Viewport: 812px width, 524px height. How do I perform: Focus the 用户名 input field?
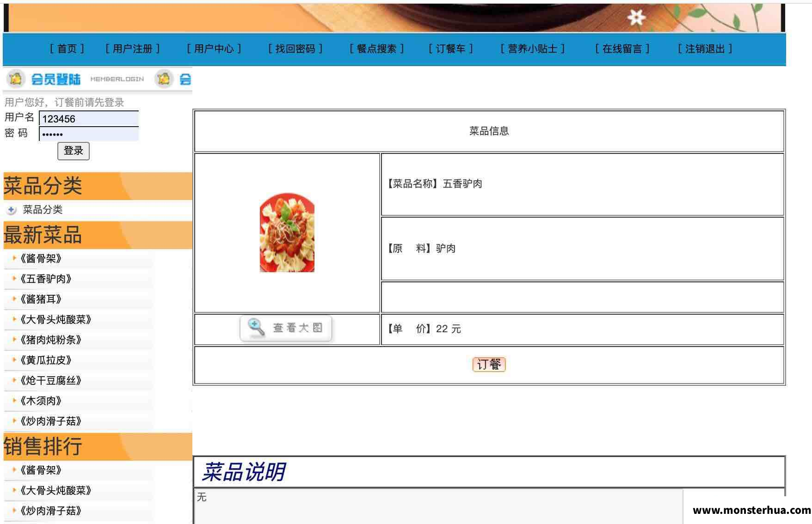[89, 118]
